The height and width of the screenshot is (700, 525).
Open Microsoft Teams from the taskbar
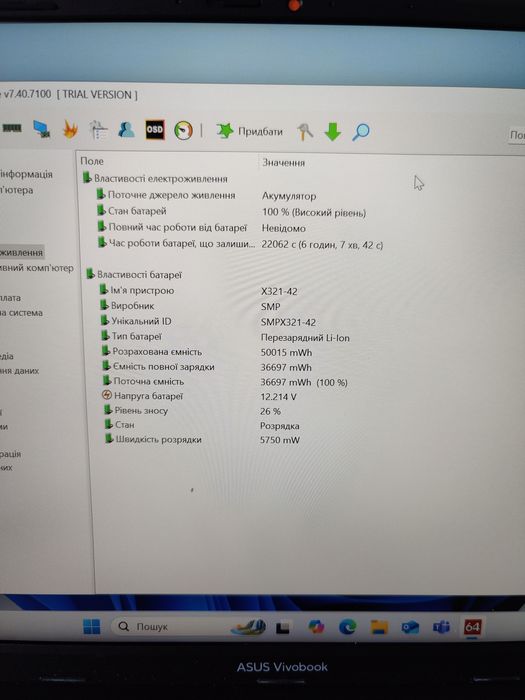[x=441, y=627]
